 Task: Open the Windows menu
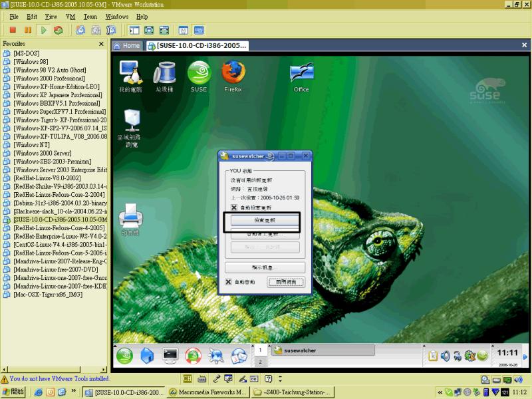coord(117,17)
